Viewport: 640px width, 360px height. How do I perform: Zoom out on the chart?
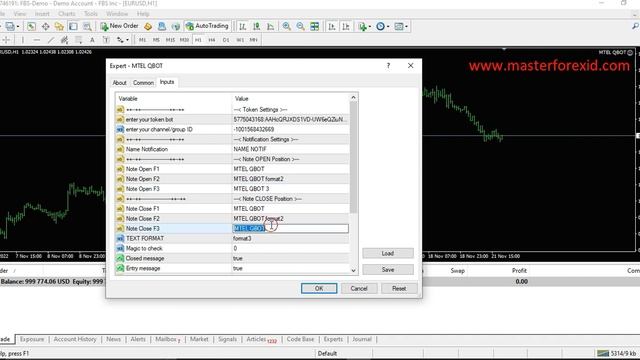pos(300,27)
